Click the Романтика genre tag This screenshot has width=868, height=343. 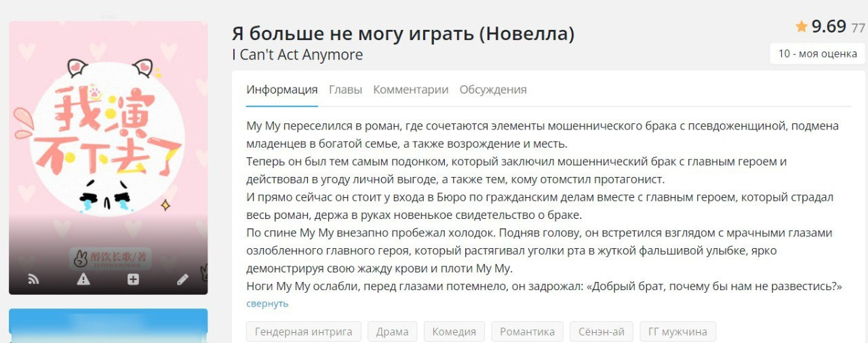coord(527,331)
